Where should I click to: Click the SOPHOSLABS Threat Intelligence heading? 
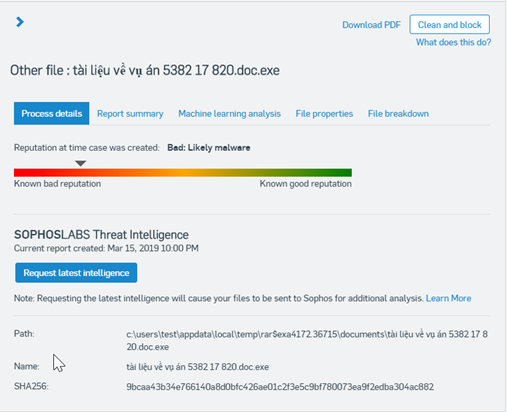(101, 235)
